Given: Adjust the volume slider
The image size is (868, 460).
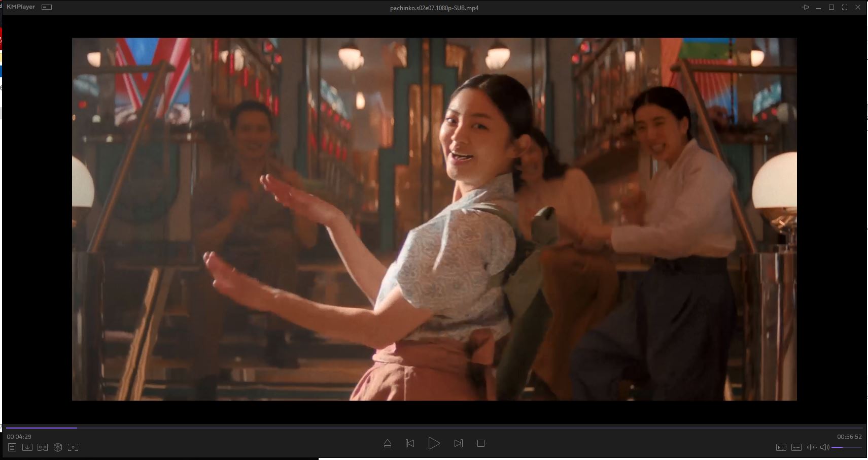Looking at the screenshot, I should (846, 447).
